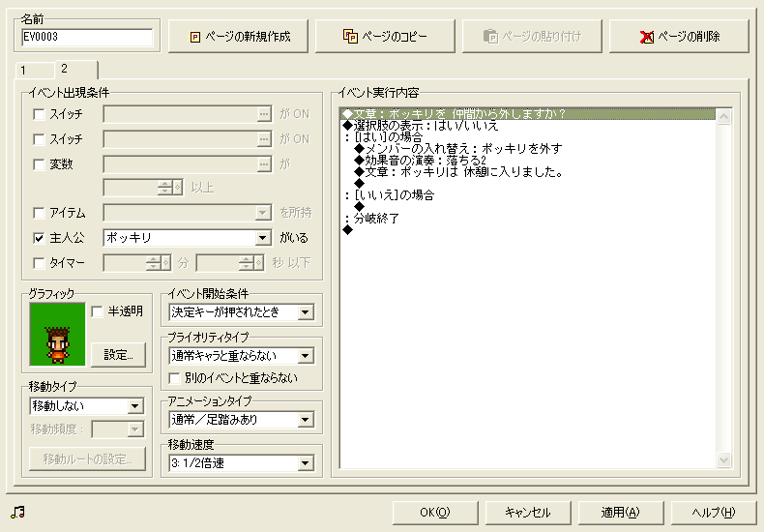Toggle the アイテム condition checkbox
The height and width of the screenshot is (532, 764).
[x=39, y=213]
